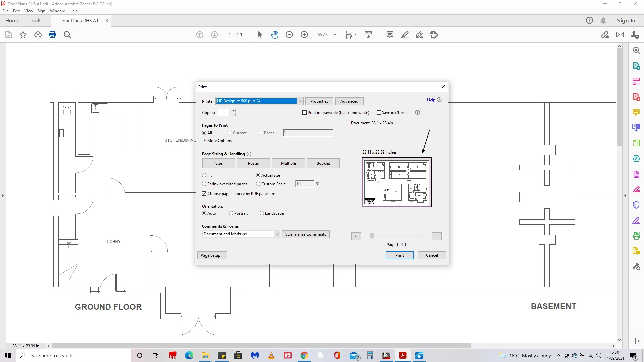Click the print preview page slider
Image resolution: width=644 pixels, height=362 pixels.
[x=372, y=236]
